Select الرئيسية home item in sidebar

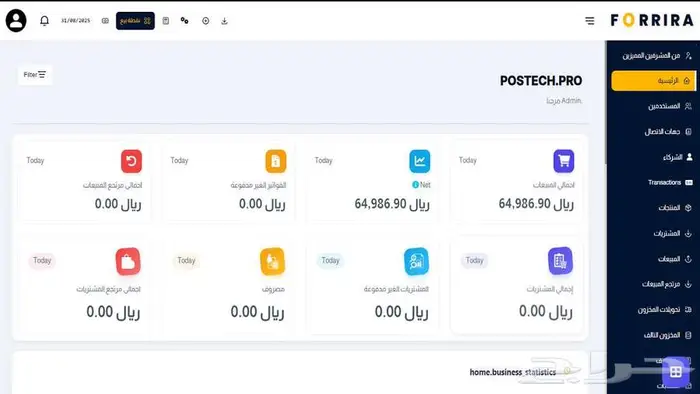click(x=653, y=81)
